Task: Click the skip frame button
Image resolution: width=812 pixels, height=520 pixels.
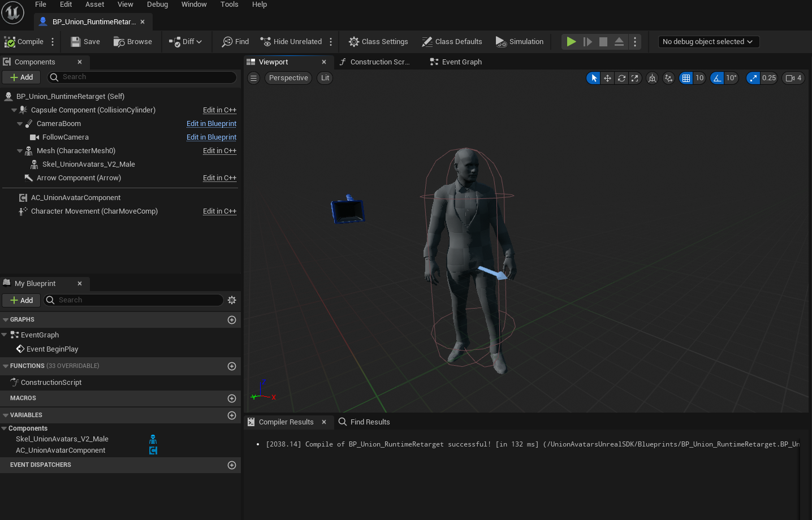Action: [588, 42]
